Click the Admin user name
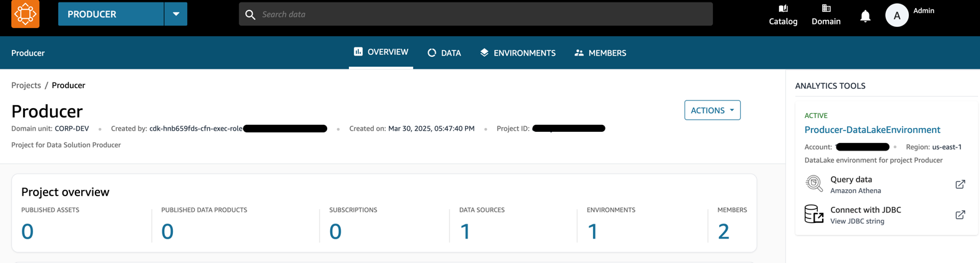This screenshot has width=980, height=263. [x=924, y=11]
